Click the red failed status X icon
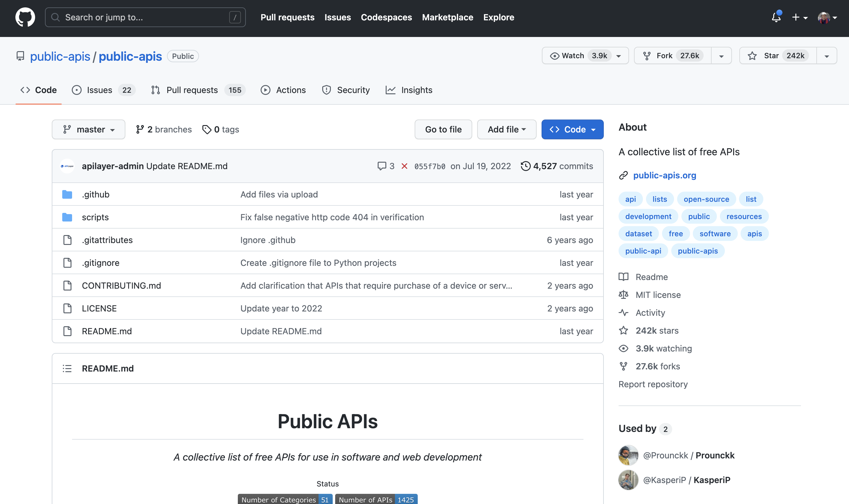849x504 pixels. 404,166
